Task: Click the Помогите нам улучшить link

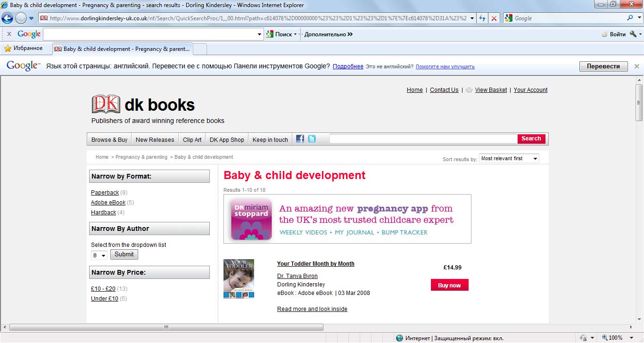Action: click(445, 66)
